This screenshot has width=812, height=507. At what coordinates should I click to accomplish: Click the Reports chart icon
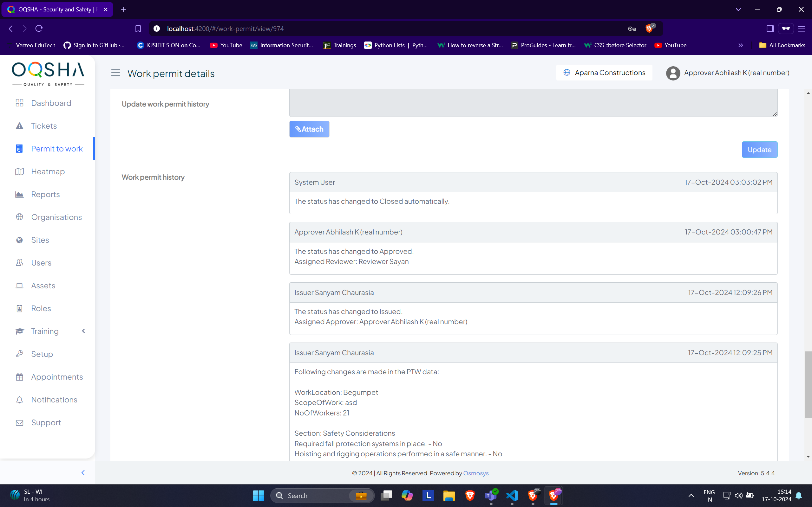click(19, 194)
